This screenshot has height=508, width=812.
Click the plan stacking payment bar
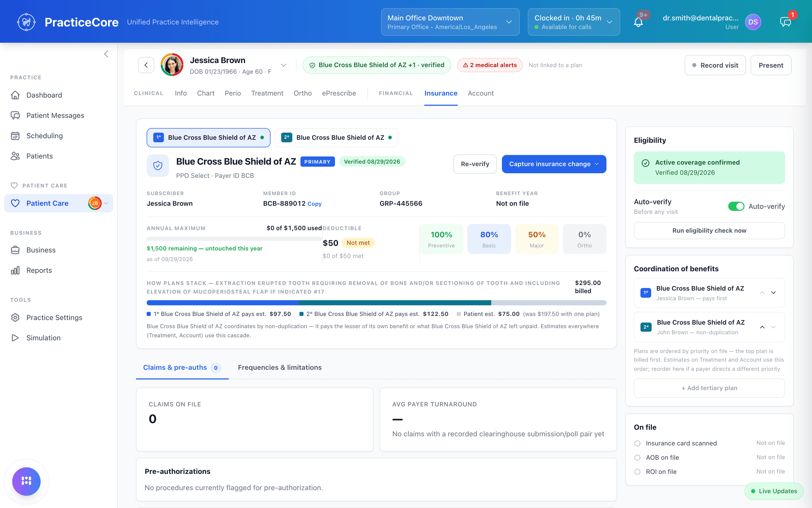point(376,303)
